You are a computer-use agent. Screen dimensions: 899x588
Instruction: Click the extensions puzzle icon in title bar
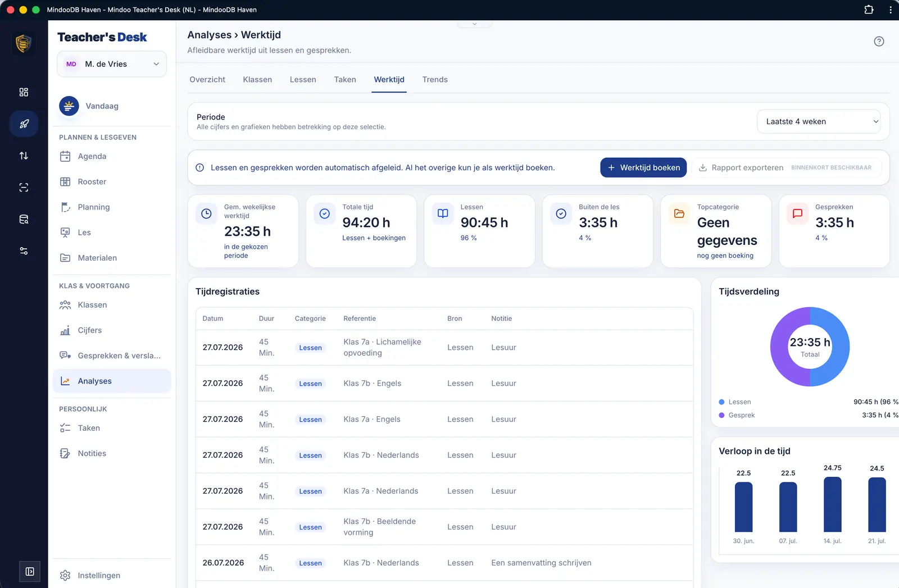point(869,10)
